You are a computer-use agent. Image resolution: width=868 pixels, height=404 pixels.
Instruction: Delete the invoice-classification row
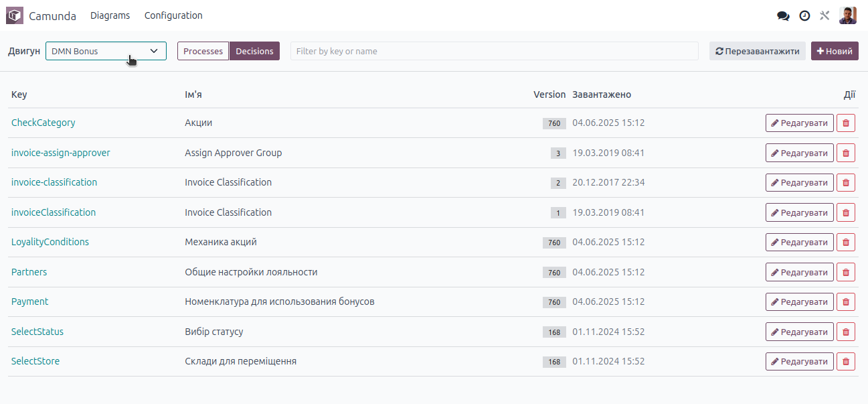tap(846, 182)
